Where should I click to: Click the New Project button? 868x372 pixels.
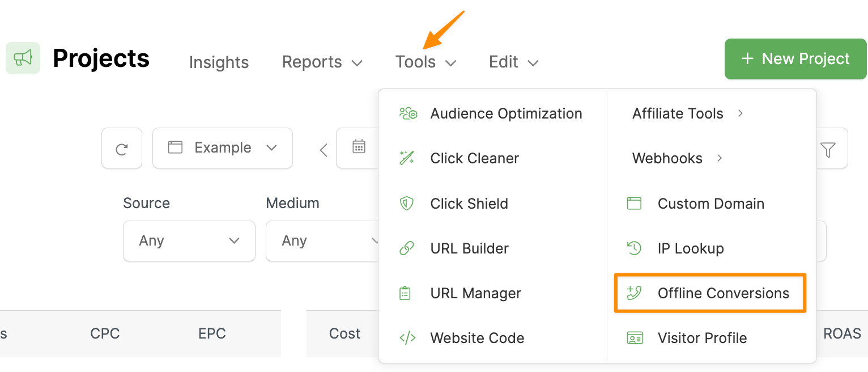tap(795, 59)
